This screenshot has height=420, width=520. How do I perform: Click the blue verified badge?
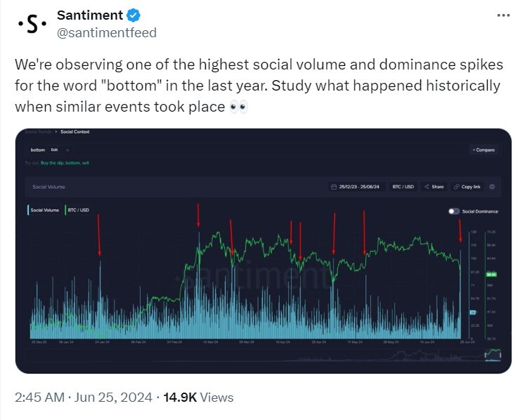(x=134, y=15)
